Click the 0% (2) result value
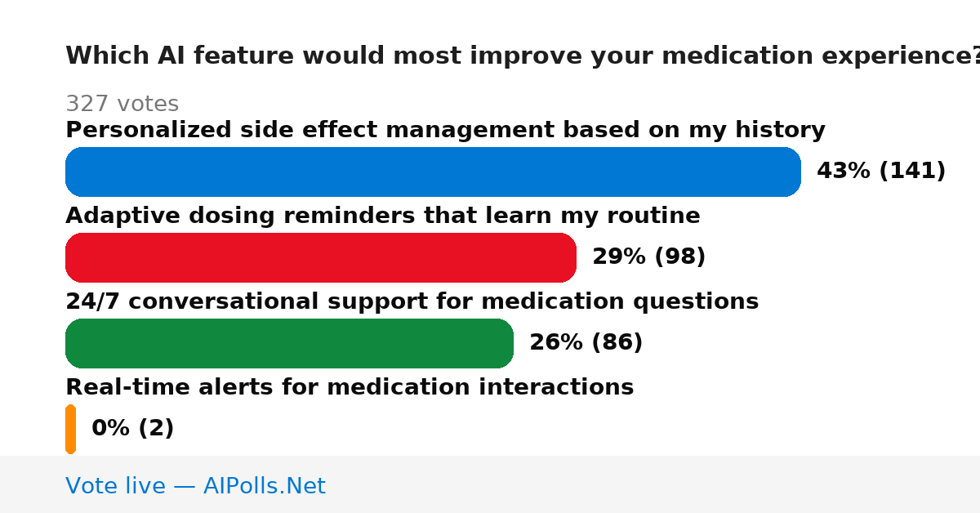980x513 pixels. click(132, 429)
